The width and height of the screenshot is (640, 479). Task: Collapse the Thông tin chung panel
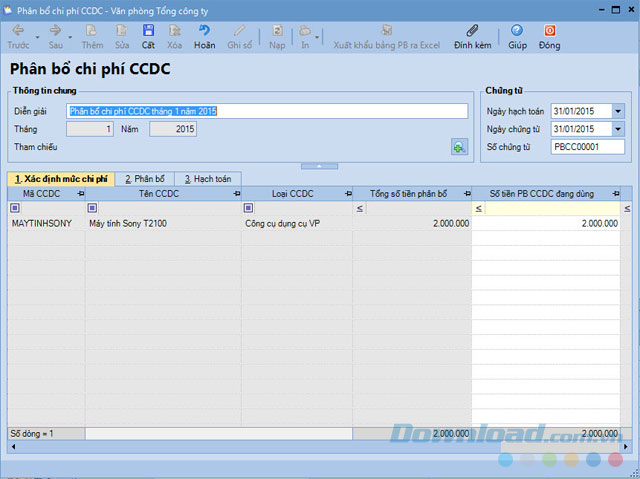point(319,166)
